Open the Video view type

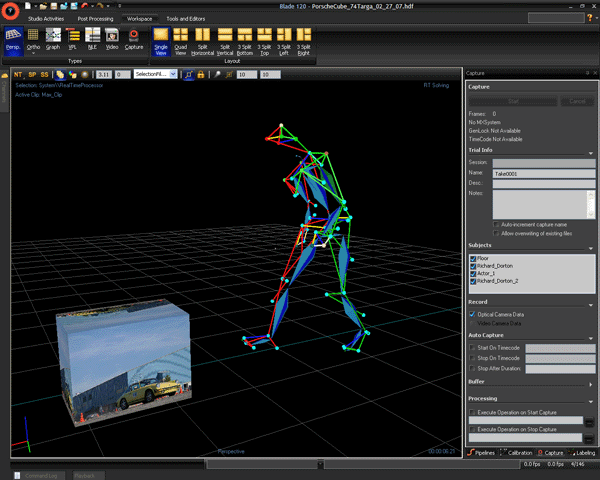click(x=112, y=39)
